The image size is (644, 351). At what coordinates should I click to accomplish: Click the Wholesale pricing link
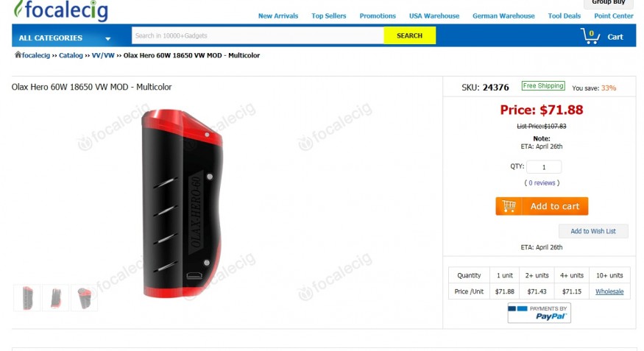coord(609,291)
